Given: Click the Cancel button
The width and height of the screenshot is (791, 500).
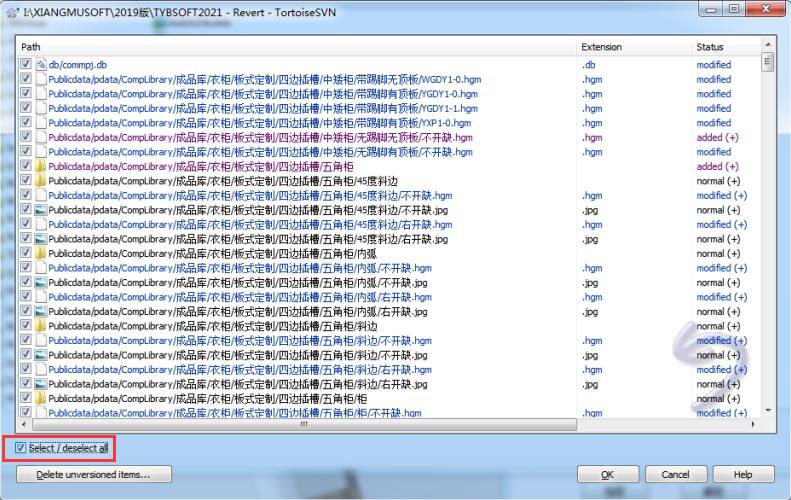Looking at the screenshot, I should pos(675,474).
